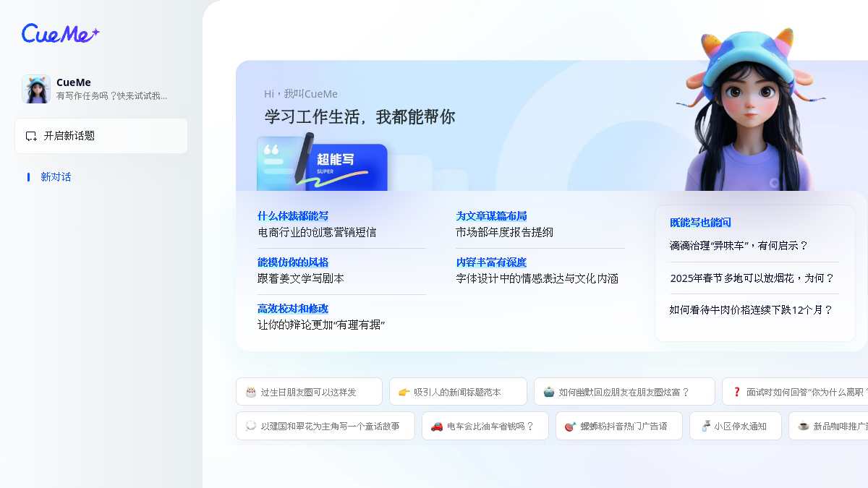Click the CueMe name in sidebar

74,82
